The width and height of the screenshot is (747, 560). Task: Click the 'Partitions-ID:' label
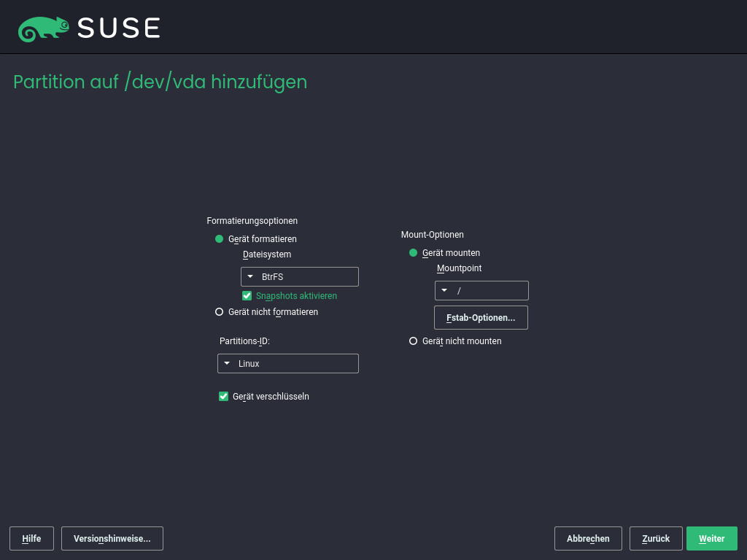244,341
